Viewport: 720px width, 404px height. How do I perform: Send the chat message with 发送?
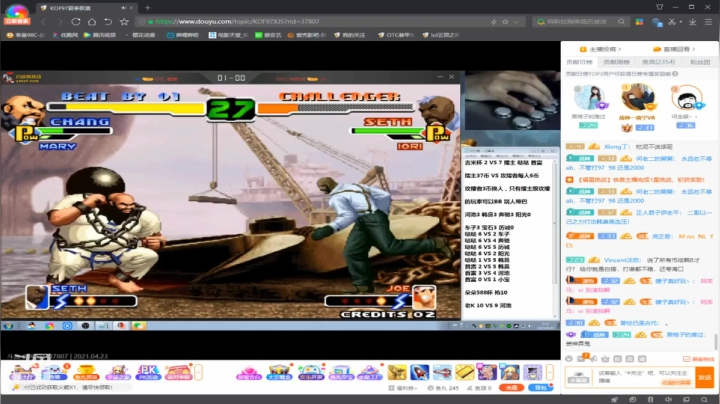tap(705, 377)
